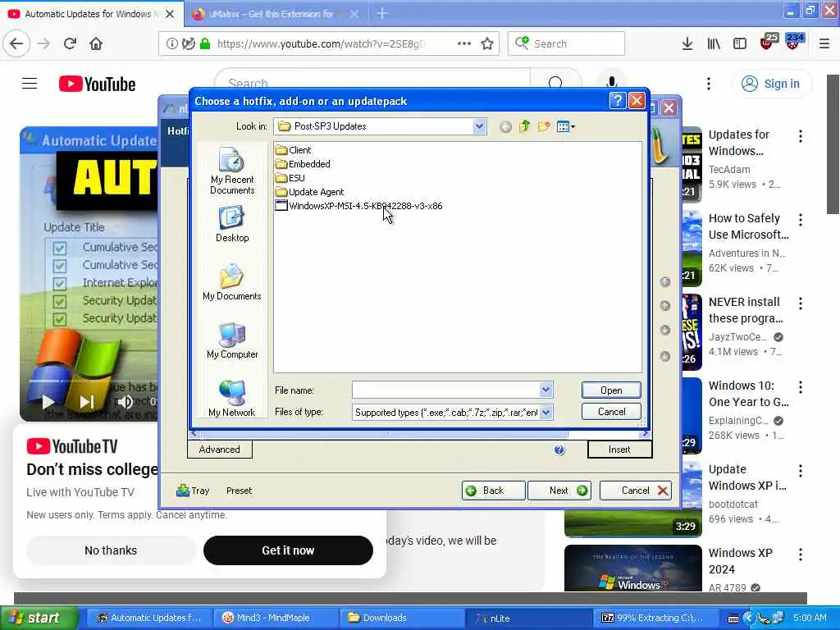Open the View menu icon dropdown
The width and height of the screenshot is (840, 630).
click(x=566, y=127)
